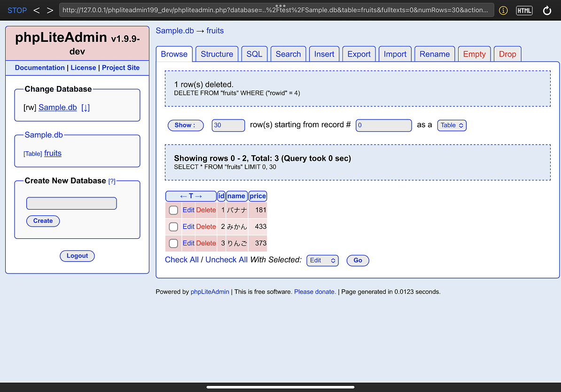
Task: Click the new database name input field
Action: (71, 203)
